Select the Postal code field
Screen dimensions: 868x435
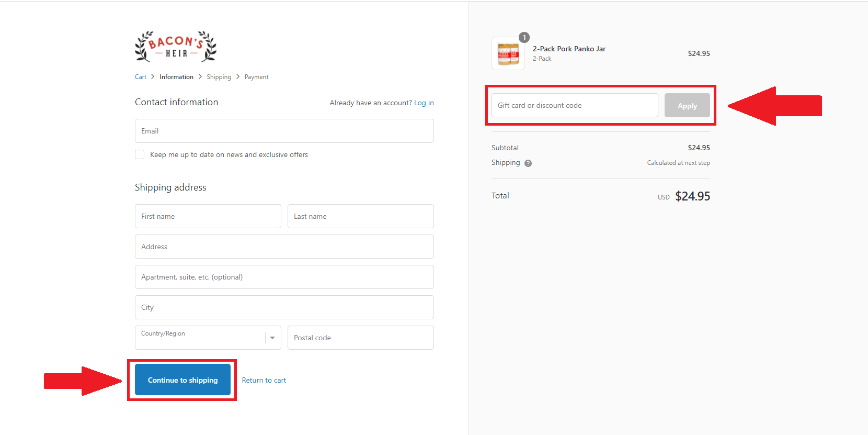tap(360, 338)
